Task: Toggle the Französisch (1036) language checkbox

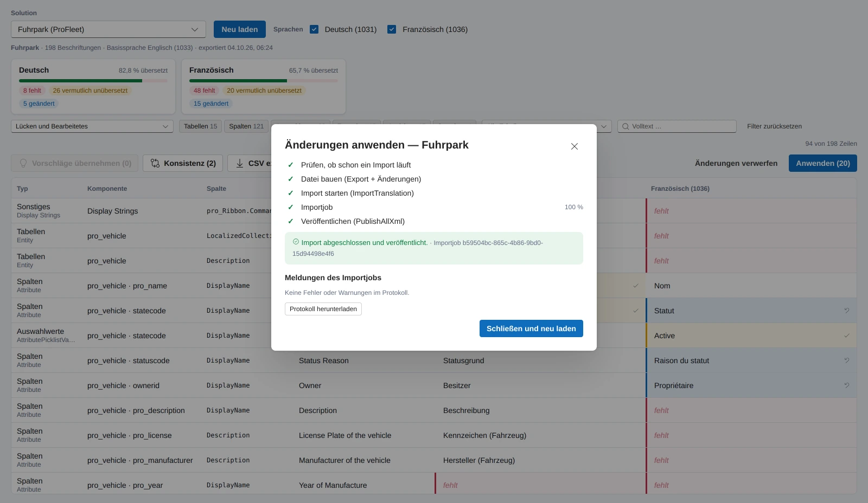Action: pos(392,29)
